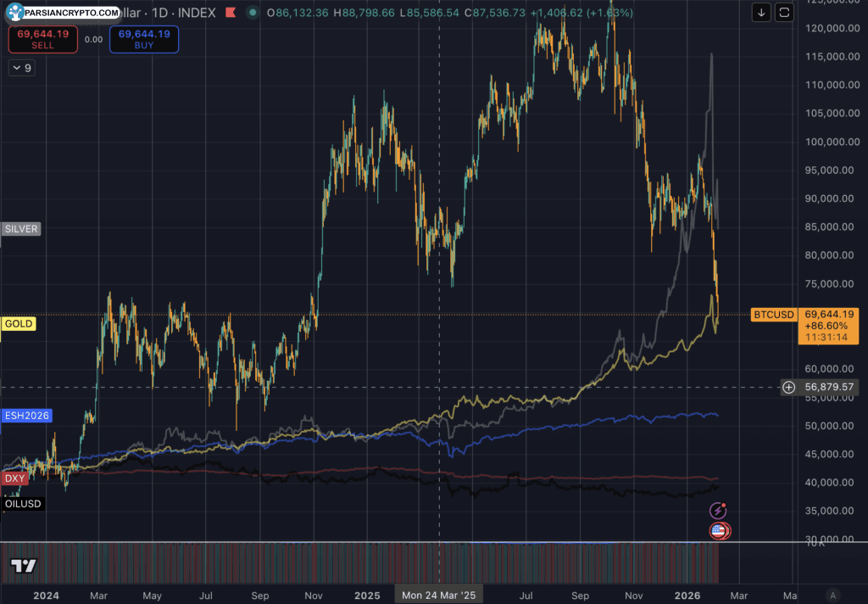Click the 1D interval in chart title

coord(160,13)
